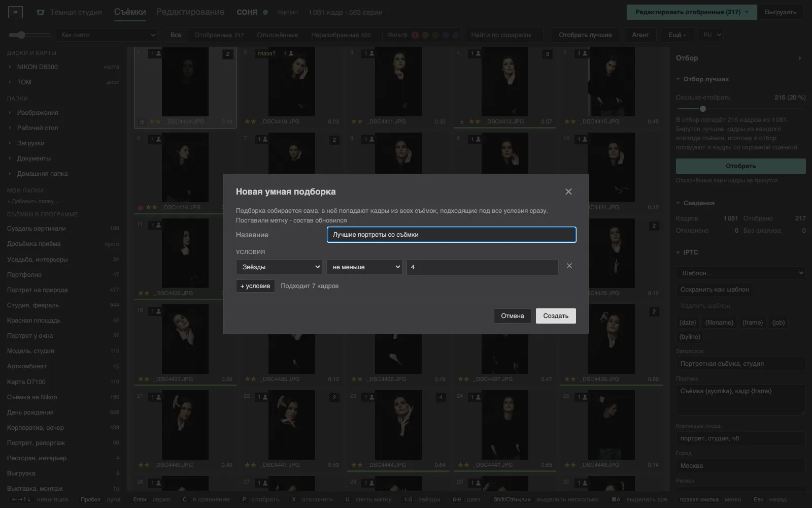812x508 pixels.
Task: Open the Как снято sort dropdown
Action: (x=108, y=35)
